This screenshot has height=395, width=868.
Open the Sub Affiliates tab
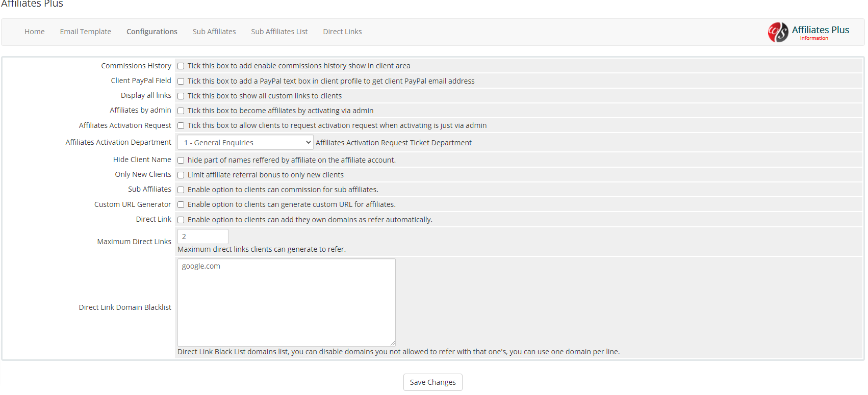point(214,32)
